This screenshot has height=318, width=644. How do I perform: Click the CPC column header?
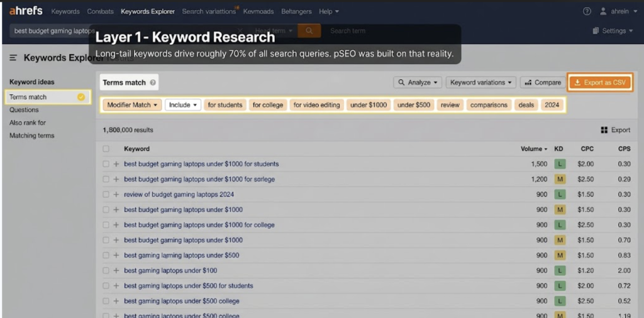pos(587,149)
